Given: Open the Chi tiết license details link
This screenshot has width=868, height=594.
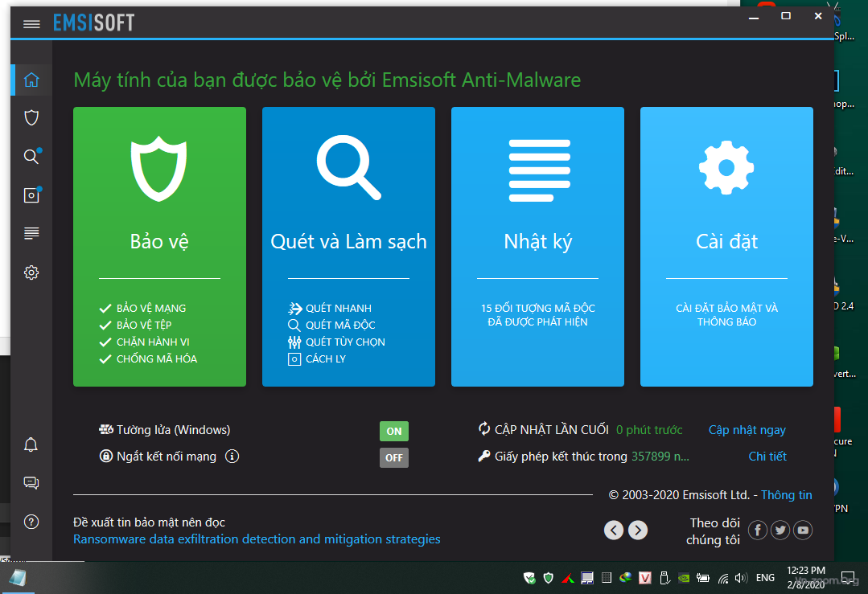Looking at the screenshot, I should click(x=767, y=457).
